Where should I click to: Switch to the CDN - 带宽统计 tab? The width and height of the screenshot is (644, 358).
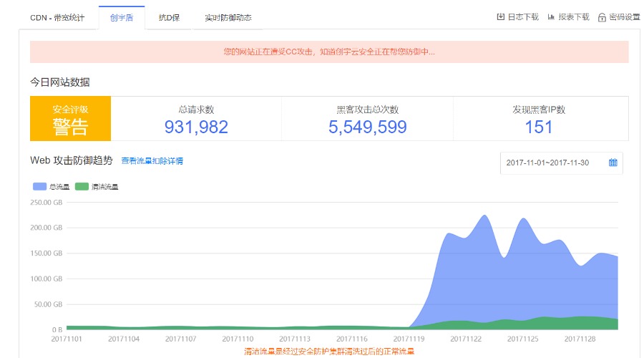pos(57,18)
